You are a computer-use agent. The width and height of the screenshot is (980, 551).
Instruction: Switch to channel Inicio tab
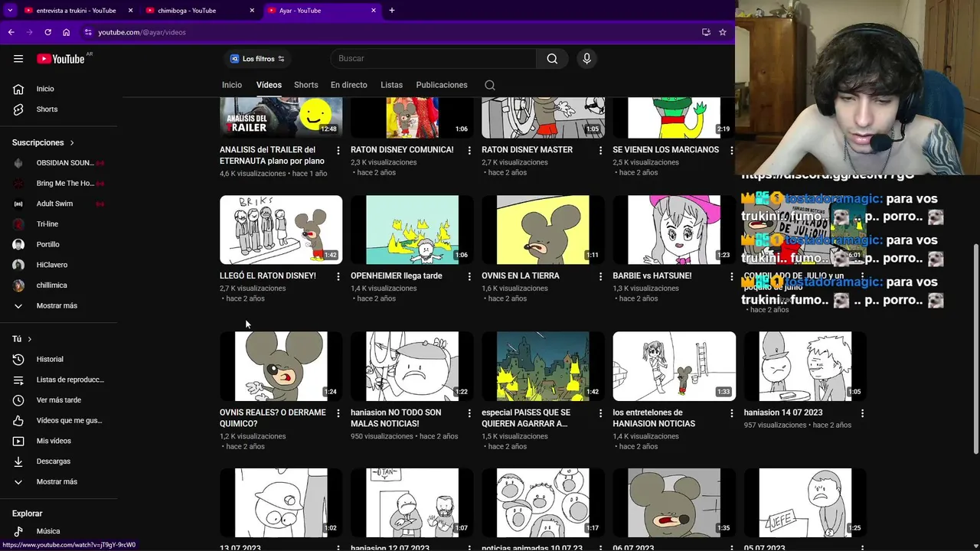[x=232, y=85]
